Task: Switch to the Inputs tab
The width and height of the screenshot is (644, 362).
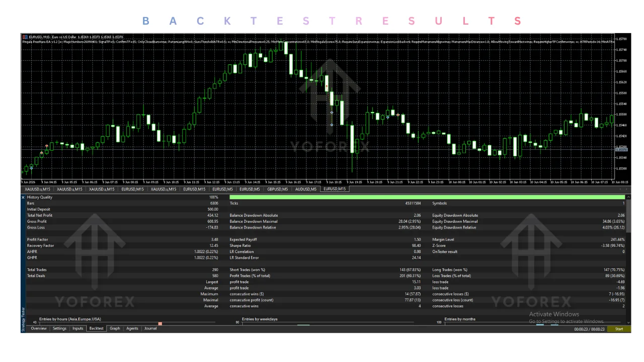Action: 78,328
